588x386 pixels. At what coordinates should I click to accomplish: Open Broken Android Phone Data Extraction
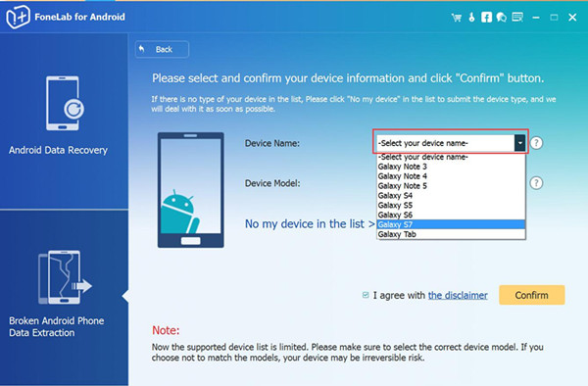(x=64, y=298)
